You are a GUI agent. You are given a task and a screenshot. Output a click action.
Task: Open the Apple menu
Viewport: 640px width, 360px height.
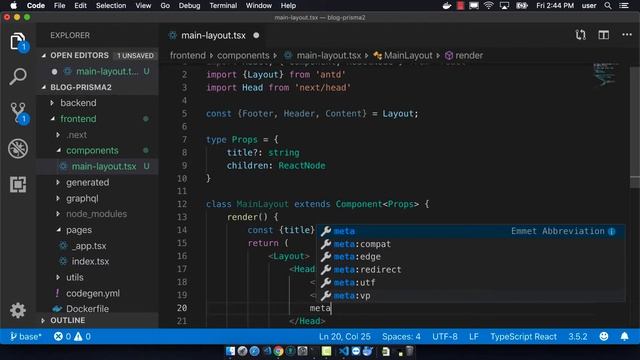[13, 6]
